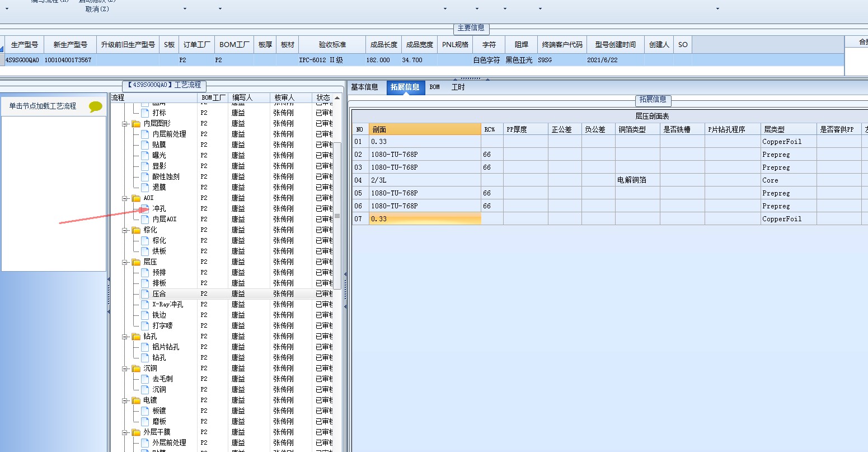Click the 内层图形 folder icon
Viewport: 868px width, 452px height.
[136, 123]
